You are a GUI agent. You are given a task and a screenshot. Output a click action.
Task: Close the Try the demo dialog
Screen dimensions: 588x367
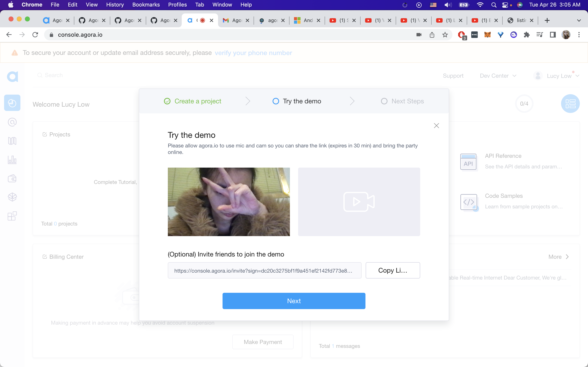pos(436,126)
